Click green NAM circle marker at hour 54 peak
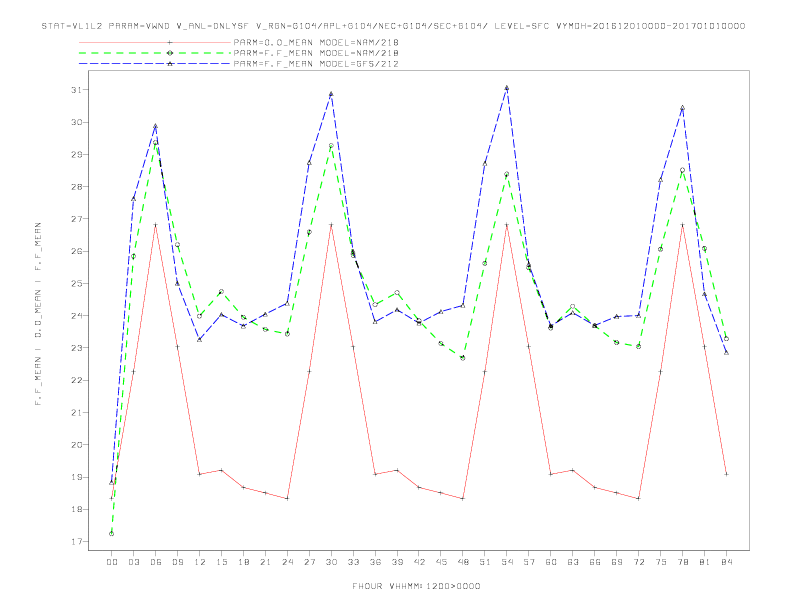Image resolution: width=792 pixels, height=612 pixels. (507, 174)
